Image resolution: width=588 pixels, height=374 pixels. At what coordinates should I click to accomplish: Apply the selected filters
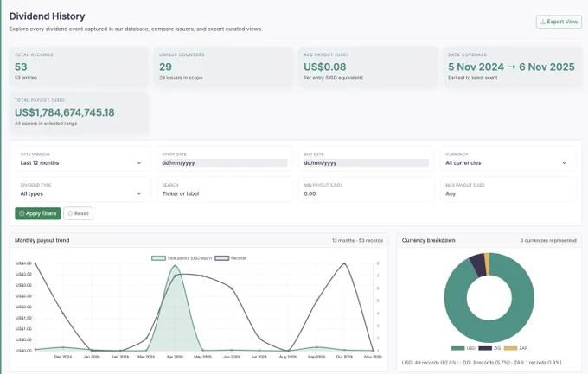(37, 213)
